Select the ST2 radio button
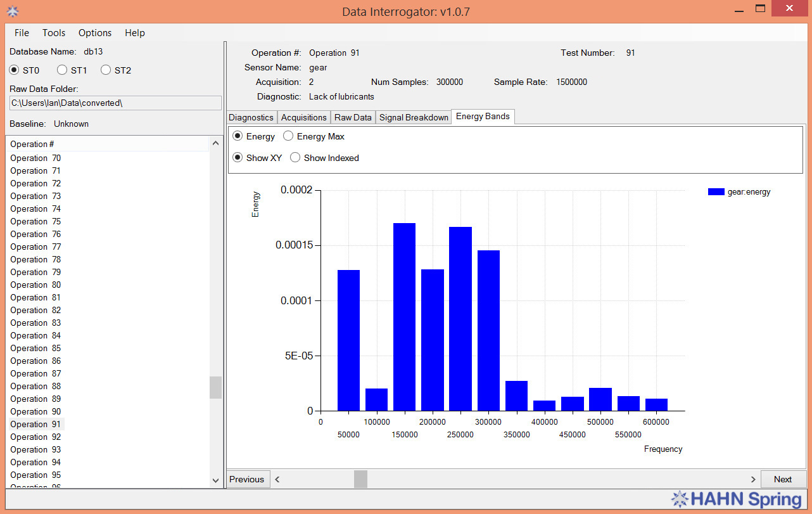 pyautogui.click(x=106, y=70)
